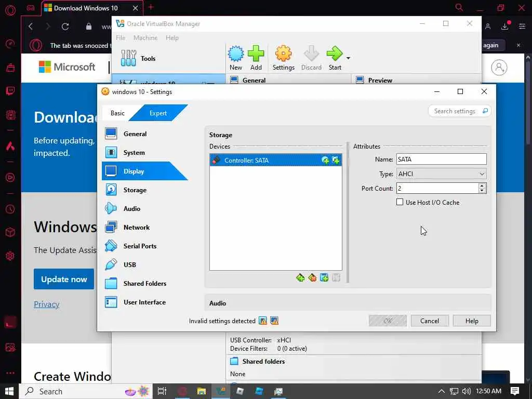Dismiss the snoozed tab notification bar
532x399 pixels.
518,45
